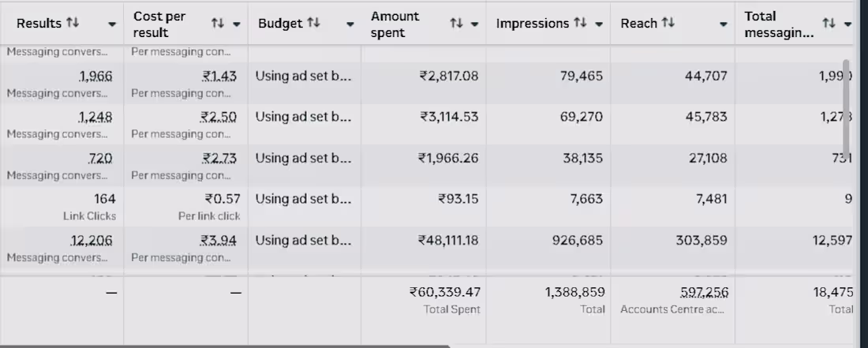
Task: Click the sort arrows next to Reach
Action: [668, 24]
